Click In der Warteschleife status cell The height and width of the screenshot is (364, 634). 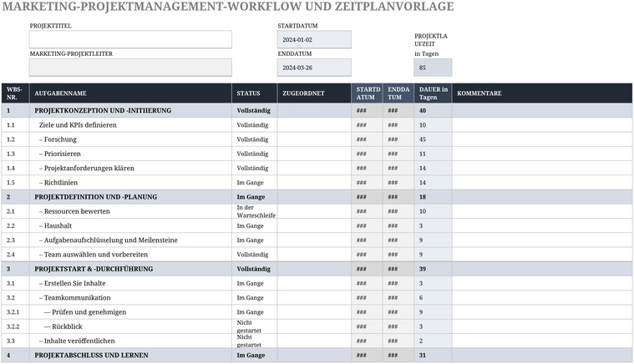254,211
